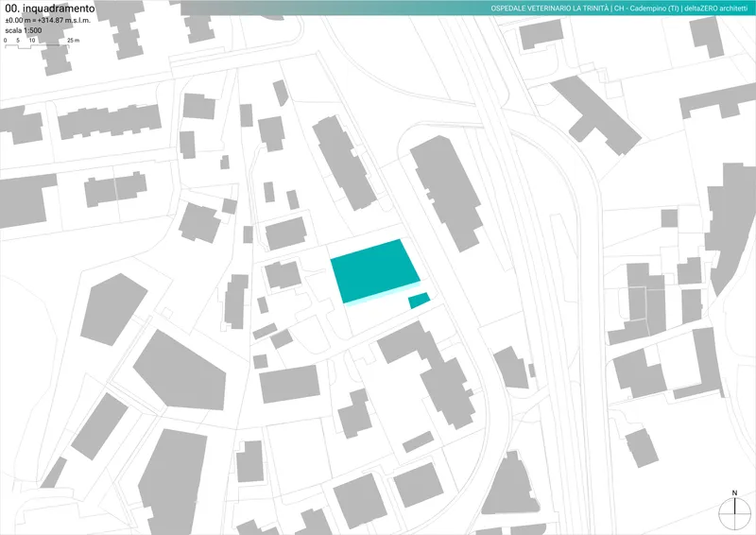The height and width of the screenshot is (535, 756).
Task: Select the large teal hospital building
Action: [x=374, y=269]
